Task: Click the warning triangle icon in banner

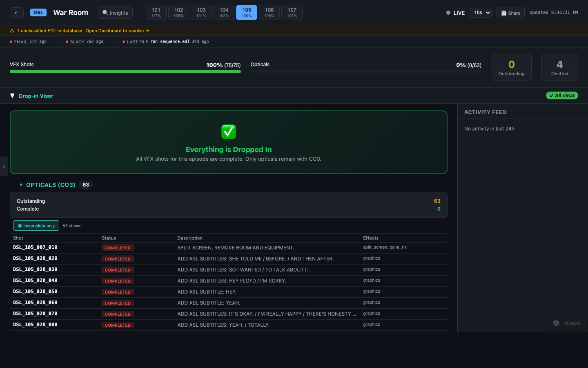Action: tap(12, 31)
